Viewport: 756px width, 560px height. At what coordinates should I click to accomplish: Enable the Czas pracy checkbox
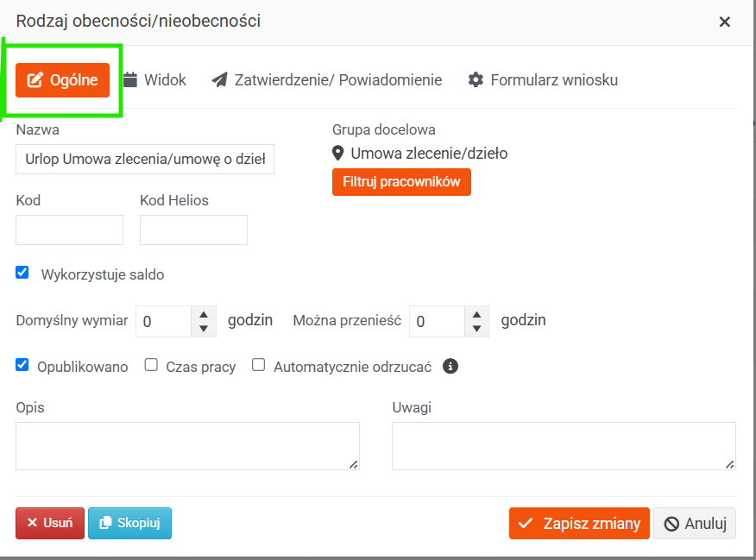151,365
